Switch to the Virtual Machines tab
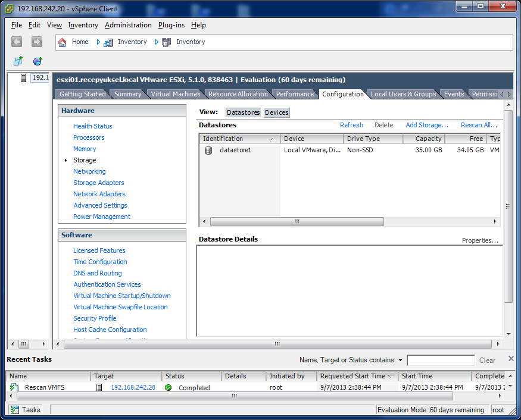521x420 pixels. click(x=176, y=94)
